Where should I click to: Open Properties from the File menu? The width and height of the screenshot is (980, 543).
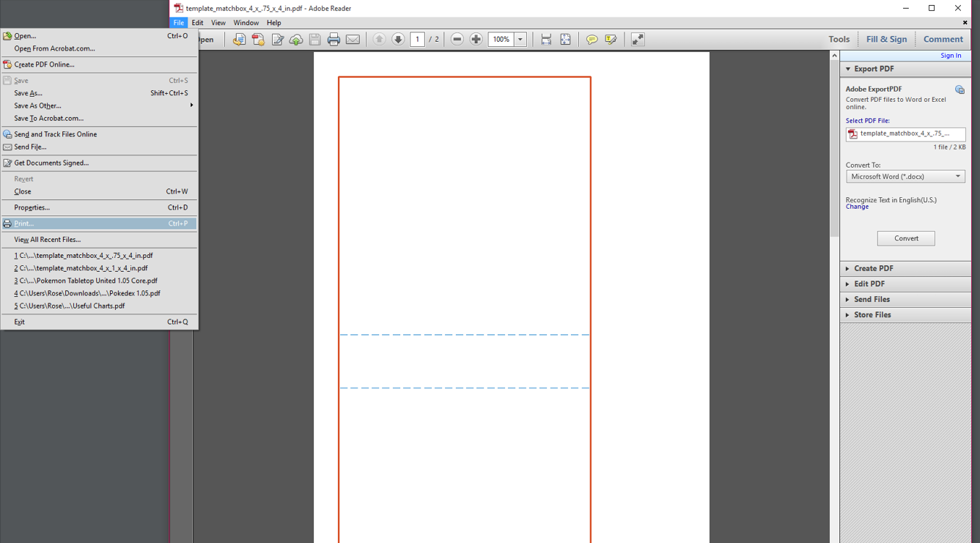pos(99,207)
